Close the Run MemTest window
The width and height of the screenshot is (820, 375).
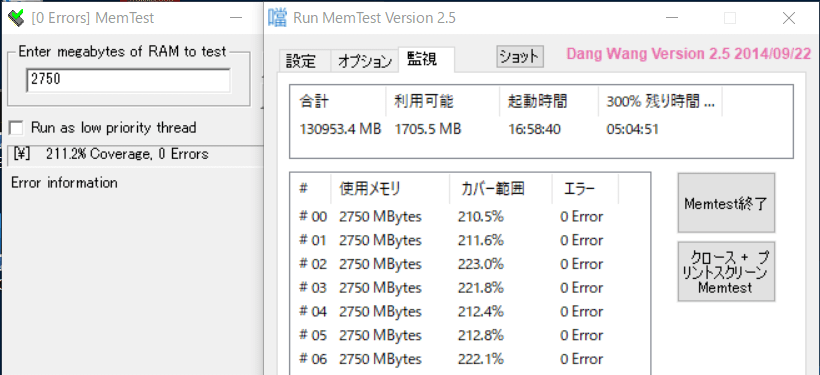789,18
